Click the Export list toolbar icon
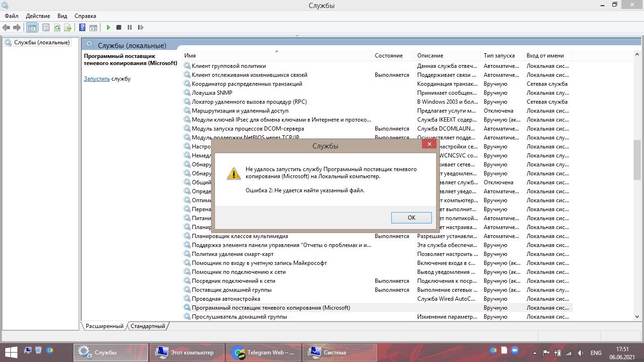The width and height of the screenshot is (644, 362). (x=68, y=28)
